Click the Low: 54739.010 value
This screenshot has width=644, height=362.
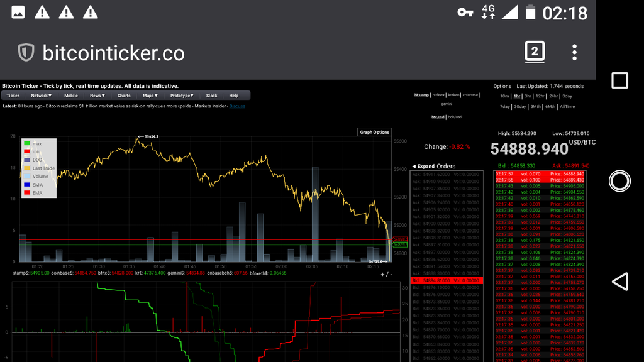click(571, 133)
